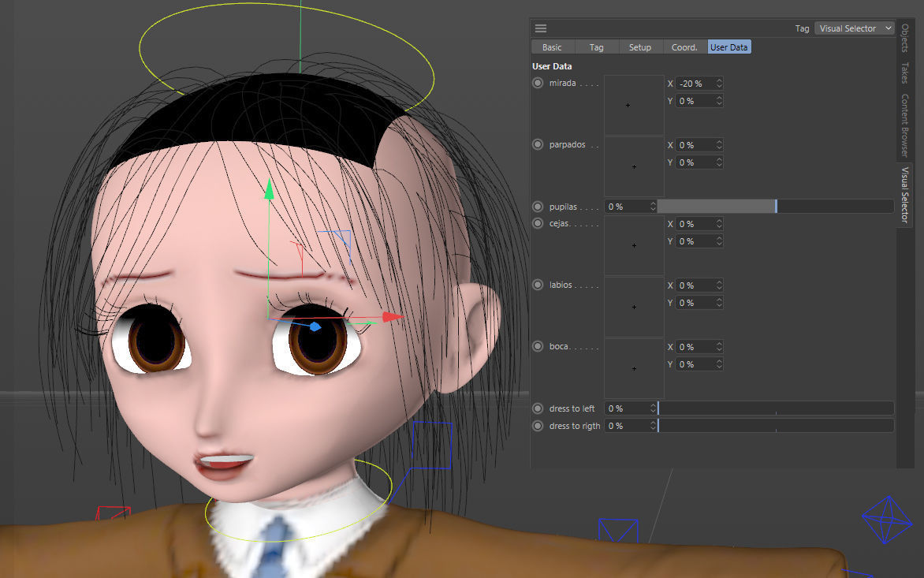This screenshot has height=578, width=924.
Task: Toggle the circle next to pupilas
Action: tap(538, 206)
